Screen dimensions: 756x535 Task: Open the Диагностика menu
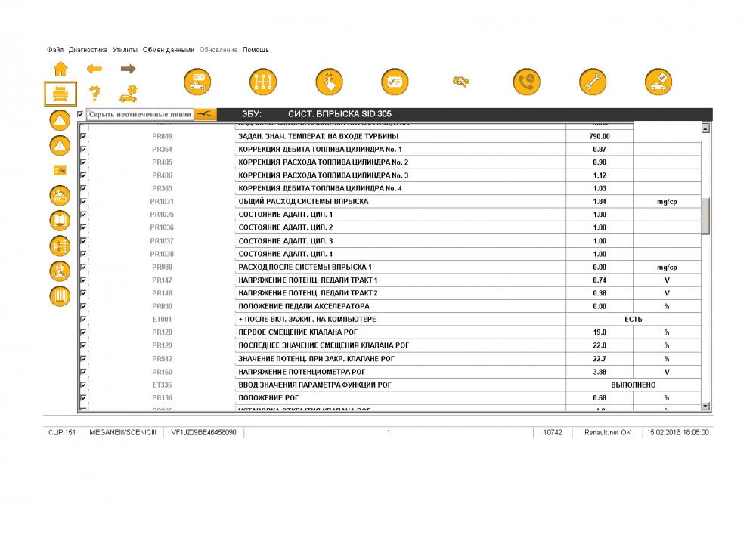point(88,50)
